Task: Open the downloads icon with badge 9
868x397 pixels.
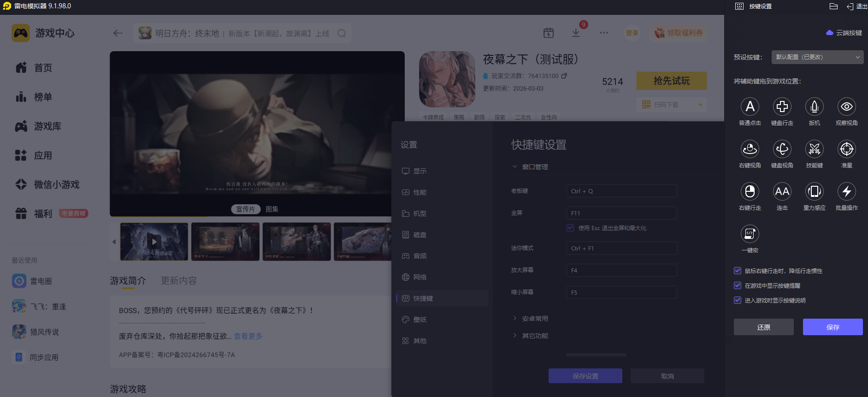Action: tap(576, 32)
